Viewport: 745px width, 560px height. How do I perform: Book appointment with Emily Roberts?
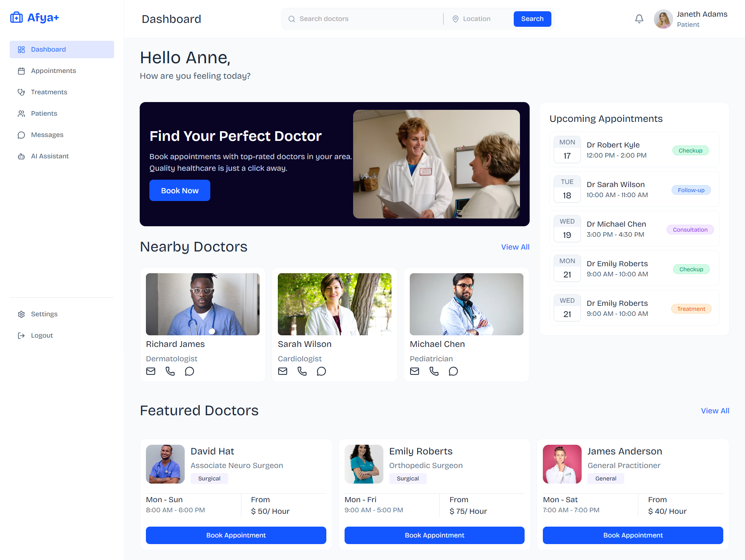(434, 535)
